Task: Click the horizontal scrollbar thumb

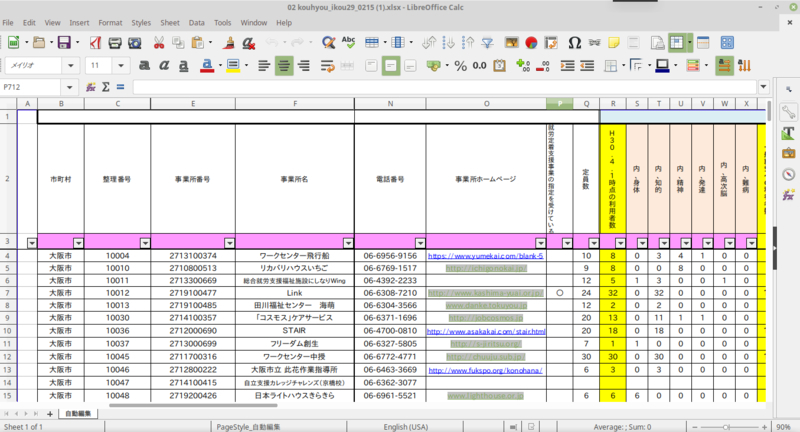Action: pyautogui.click(x=193, y=405)
